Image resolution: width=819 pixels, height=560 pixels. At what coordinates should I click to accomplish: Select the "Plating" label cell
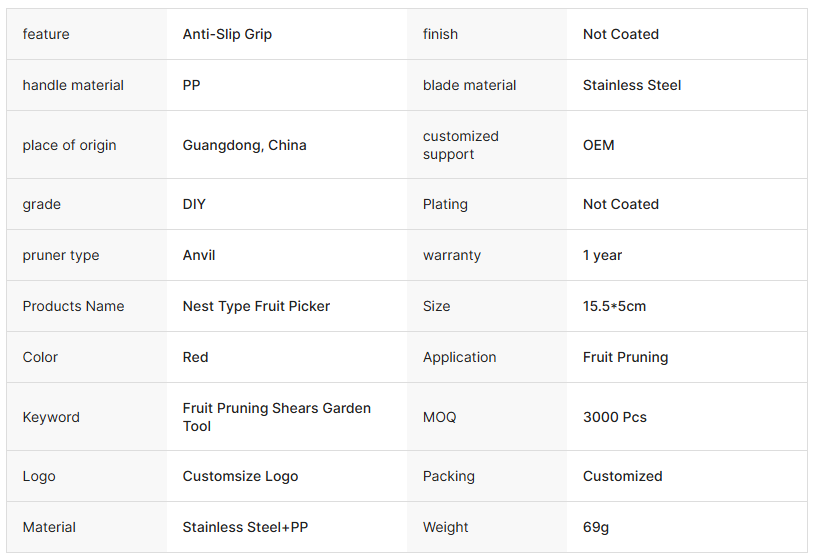[x=445, y=204]
